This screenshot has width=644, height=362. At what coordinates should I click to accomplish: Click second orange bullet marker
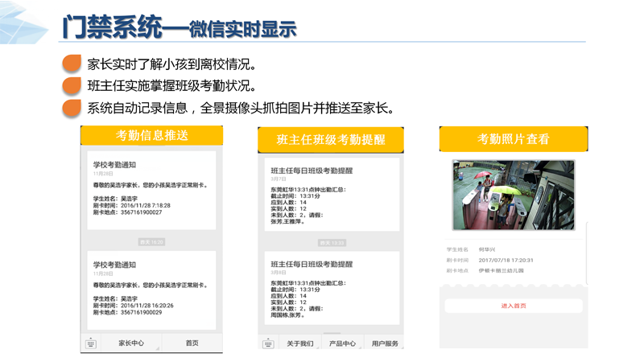click(x=72, y=86)
